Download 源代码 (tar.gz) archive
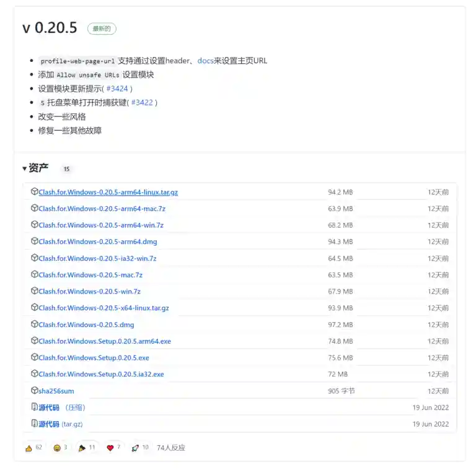 (60, 424)
